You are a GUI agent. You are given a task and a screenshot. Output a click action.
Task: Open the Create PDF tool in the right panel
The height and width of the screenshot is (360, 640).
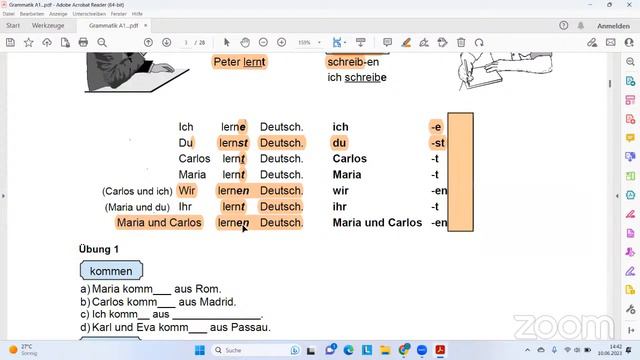[630, 119]
